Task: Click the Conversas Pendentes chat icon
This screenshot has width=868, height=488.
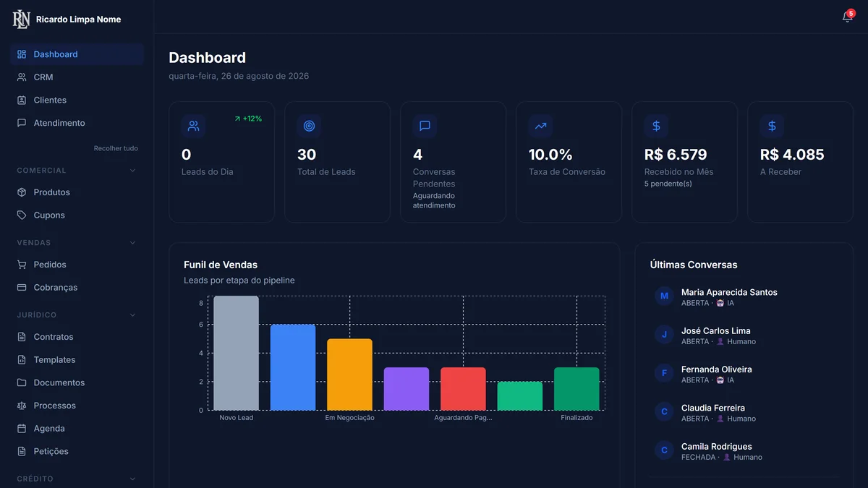Action: coord(425,126)
